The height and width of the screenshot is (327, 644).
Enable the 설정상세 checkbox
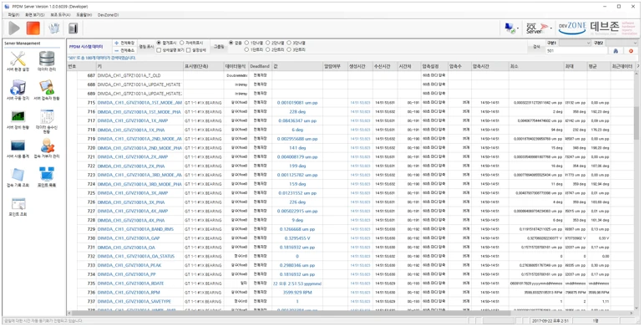tap(189, 50)
